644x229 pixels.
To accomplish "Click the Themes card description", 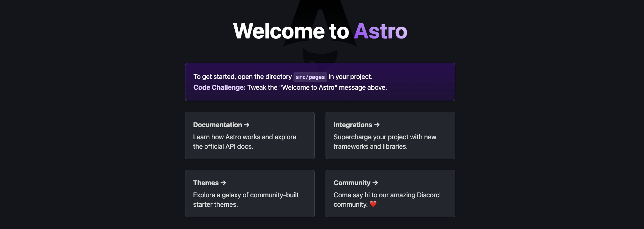I will (x=246, y=199).
